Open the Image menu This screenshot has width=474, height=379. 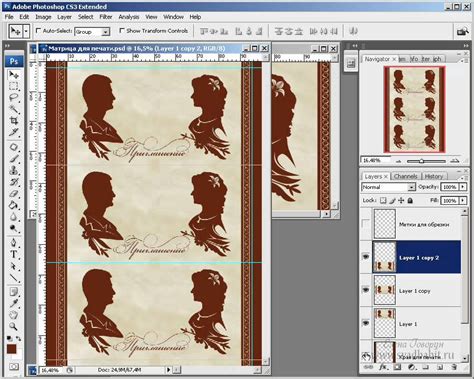click(43, 17)
